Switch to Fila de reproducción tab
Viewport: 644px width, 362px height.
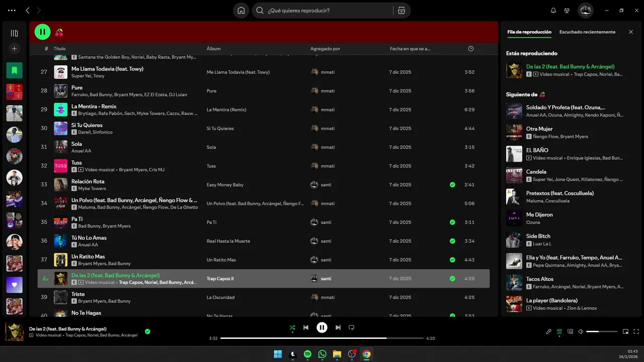point(529,32)
